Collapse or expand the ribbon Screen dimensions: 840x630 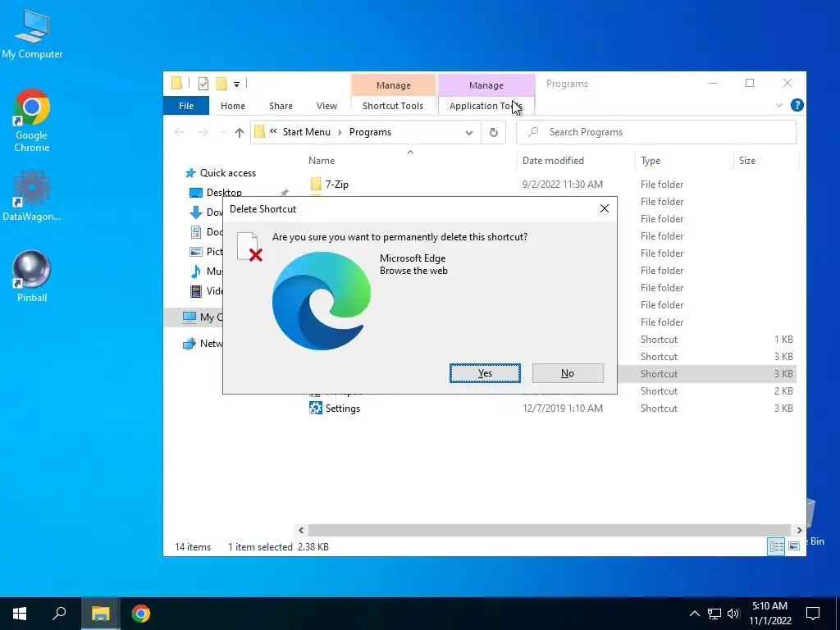779,106
